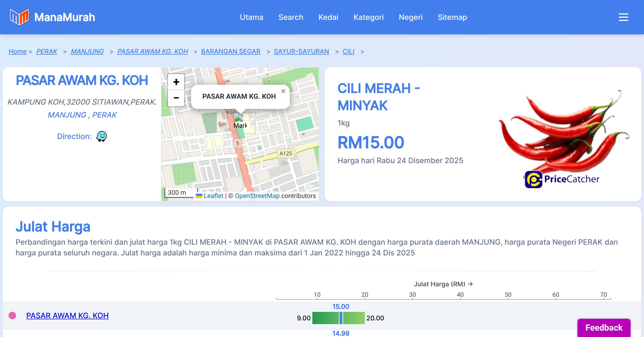The height and width of the screenshot is (337, 644).
Task: Zoom in on the map
Action: pyautogui.click(x=176, y=82)
